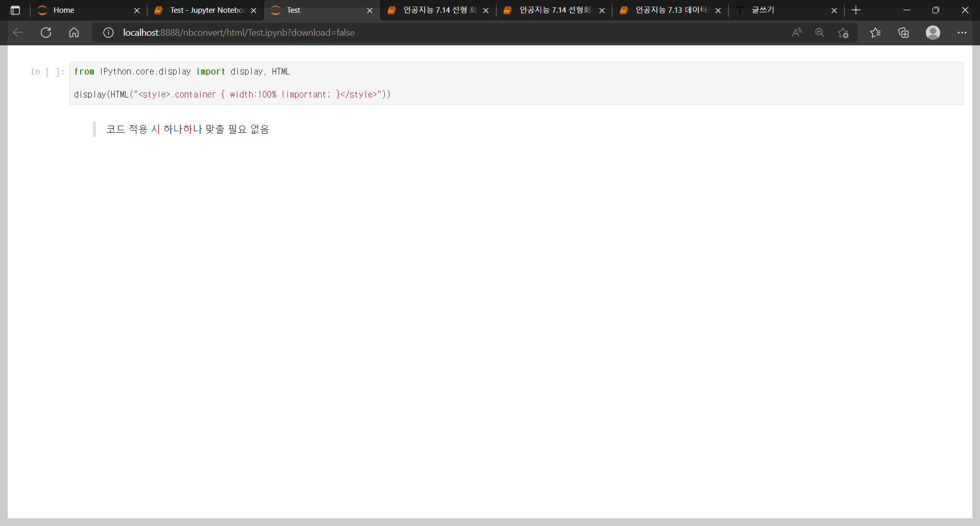Open Collections panel
The image size is (980, 526).
point(903,33)
